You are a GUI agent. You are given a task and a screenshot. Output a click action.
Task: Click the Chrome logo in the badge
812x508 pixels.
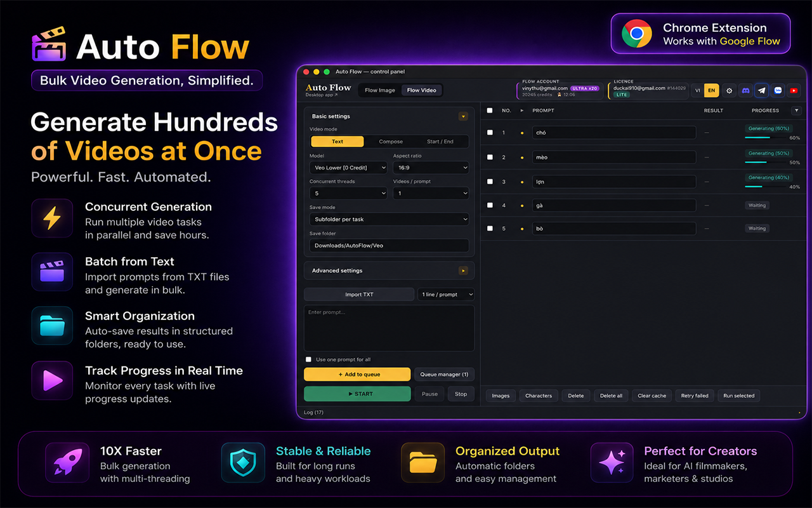point(636,34)
